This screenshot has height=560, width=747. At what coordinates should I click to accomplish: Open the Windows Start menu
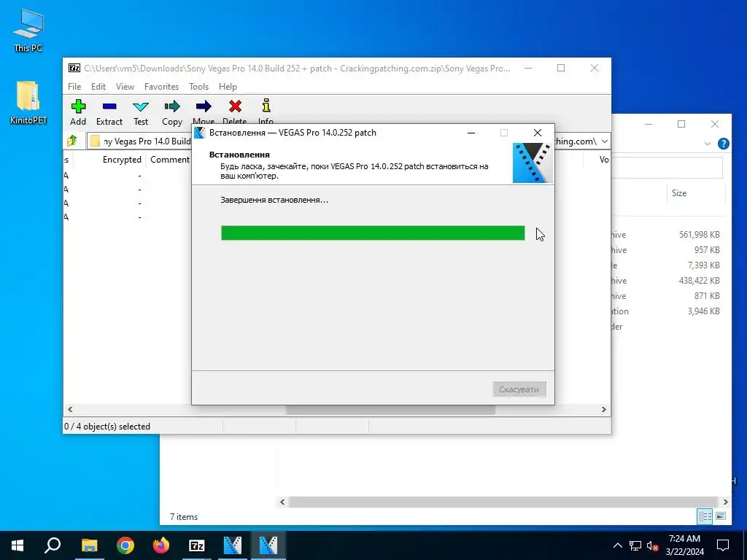(18, 545)
